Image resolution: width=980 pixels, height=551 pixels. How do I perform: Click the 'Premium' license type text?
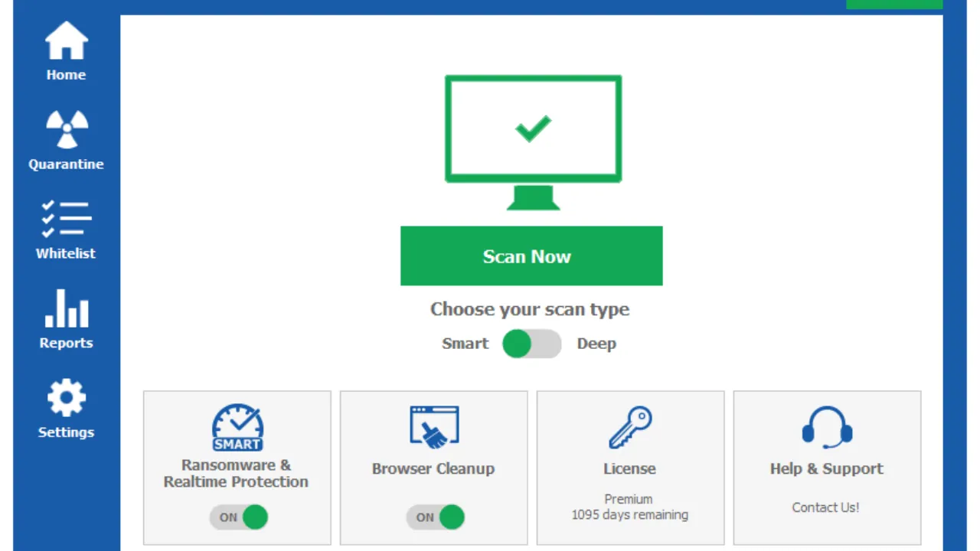[629, 499]
